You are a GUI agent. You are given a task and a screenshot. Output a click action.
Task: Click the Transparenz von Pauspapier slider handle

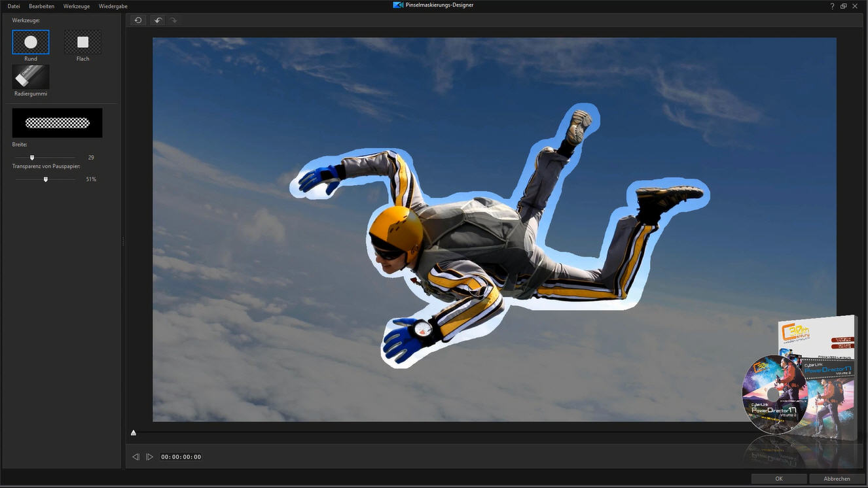point(46,179)
